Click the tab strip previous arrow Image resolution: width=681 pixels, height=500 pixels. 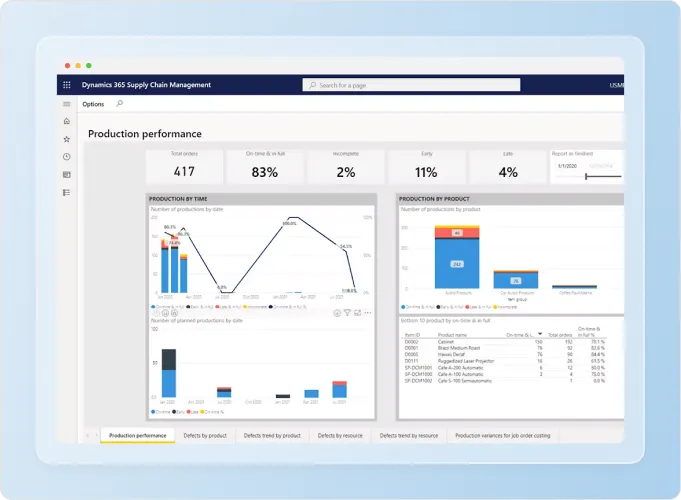(87, 435)
